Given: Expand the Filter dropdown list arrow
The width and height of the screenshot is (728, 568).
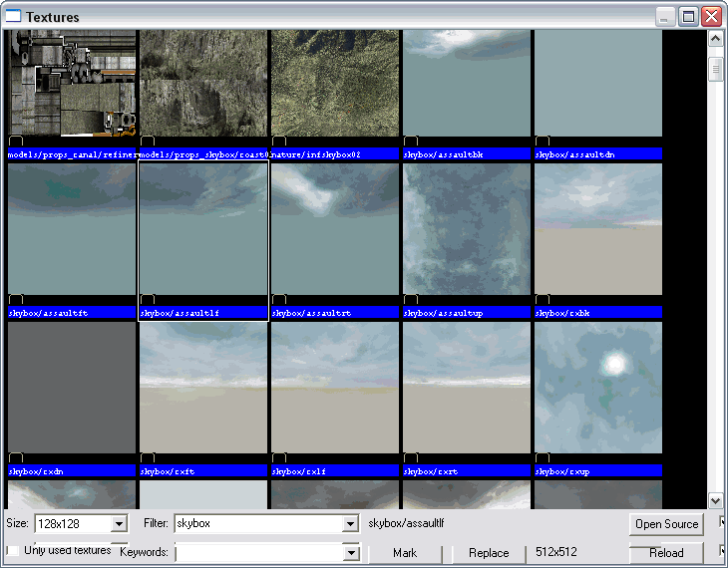Looking at the screenshot, I should coord(349,524).
